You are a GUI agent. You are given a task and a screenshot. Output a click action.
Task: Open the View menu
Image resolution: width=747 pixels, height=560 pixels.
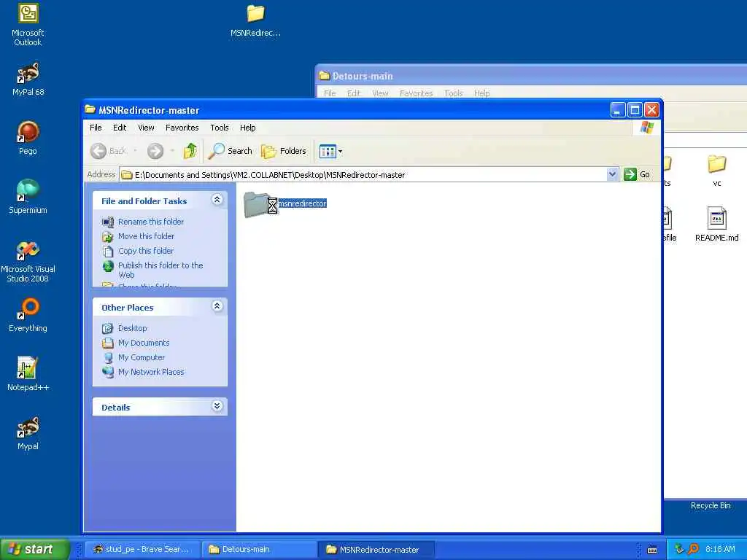tap(146, 128)
